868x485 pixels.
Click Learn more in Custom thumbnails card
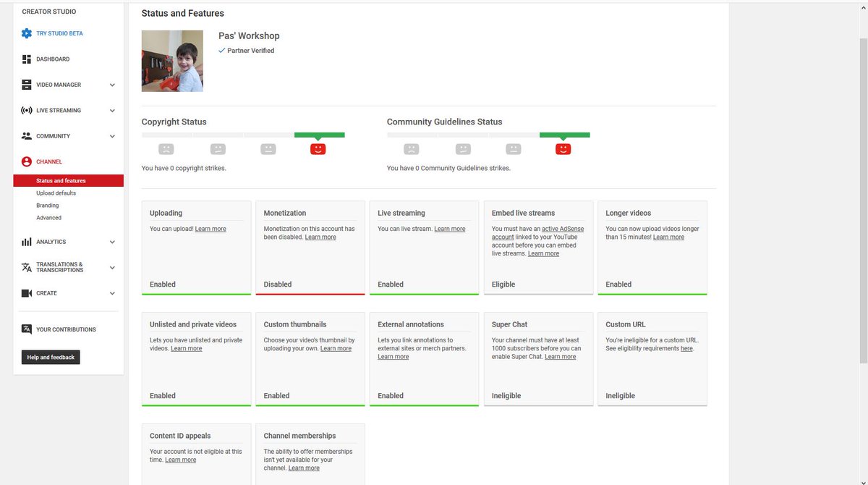(x=336, y=349)
